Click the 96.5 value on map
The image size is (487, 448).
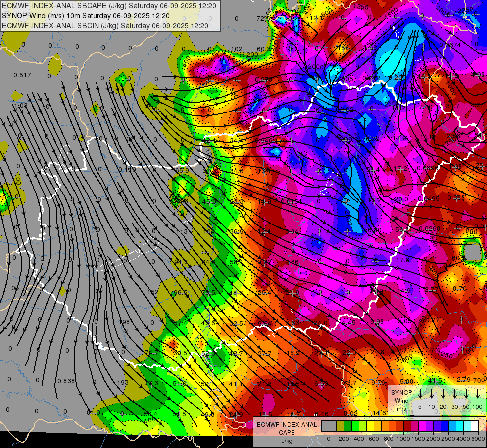[x=181, y=293]
